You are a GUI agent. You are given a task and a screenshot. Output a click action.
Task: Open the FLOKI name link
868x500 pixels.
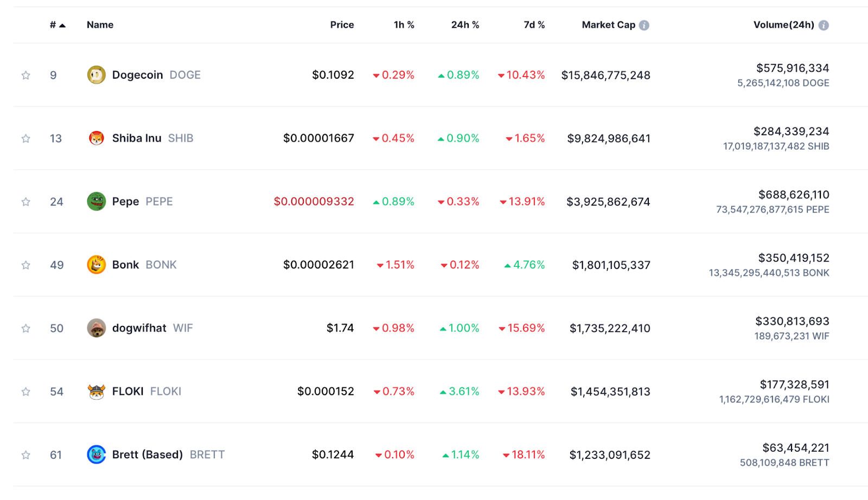(x=127, y=392)
